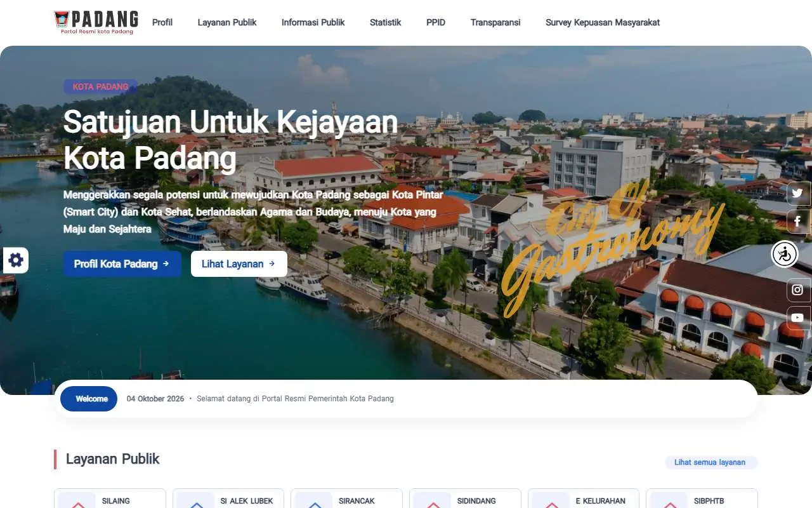Click Lihat semua layanan link
The width and height of the screenshot is (812, 508).
pos(710,462)
